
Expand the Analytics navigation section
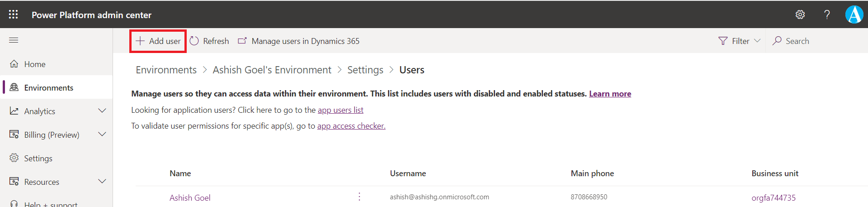[102, 111]
